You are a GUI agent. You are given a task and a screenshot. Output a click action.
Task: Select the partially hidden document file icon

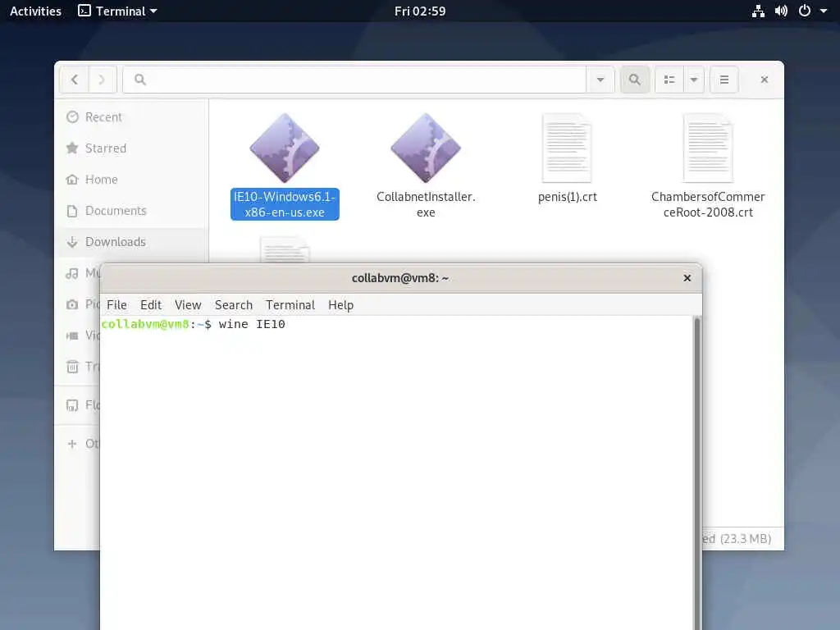tap(285, 249)
